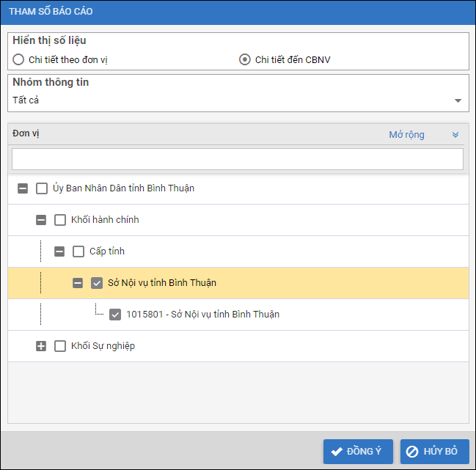This screenshot has height=470, width=476.
Task: Cancel using the 'Hủy bỏ' button
Action: coord(434,452)
